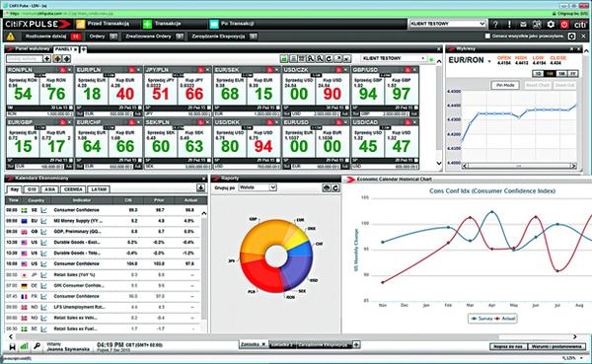Check the mark all as read checkbox
The image size is (592, 364).
pyautogui.click(x=487, y=36)
